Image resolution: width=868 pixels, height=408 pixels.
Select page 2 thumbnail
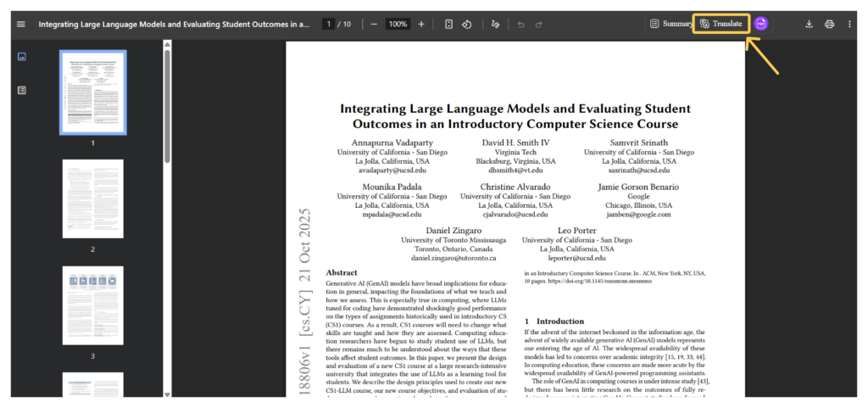coord(92,198)
